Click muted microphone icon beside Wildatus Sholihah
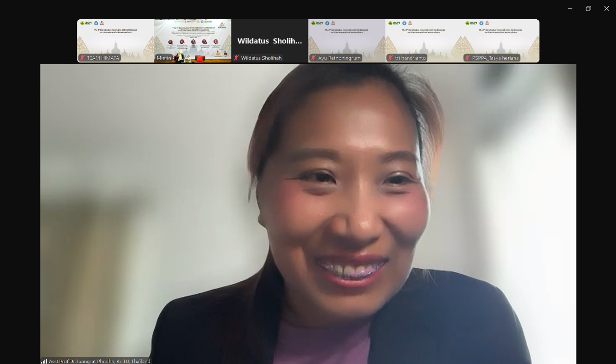The width and height of the screenshot is (616, 364). coord(237,58)
